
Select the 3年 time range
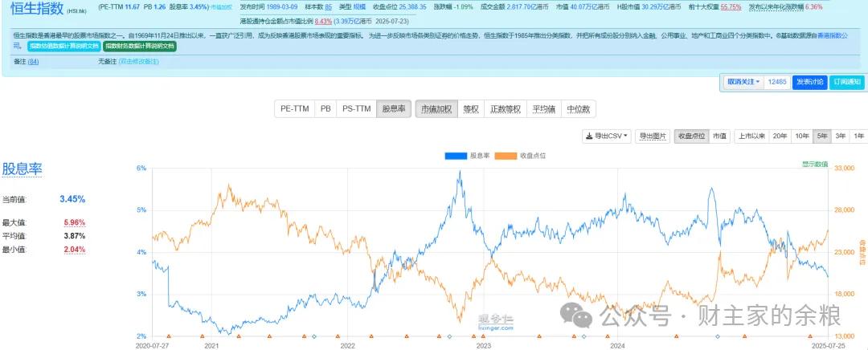tap(840, 136)
